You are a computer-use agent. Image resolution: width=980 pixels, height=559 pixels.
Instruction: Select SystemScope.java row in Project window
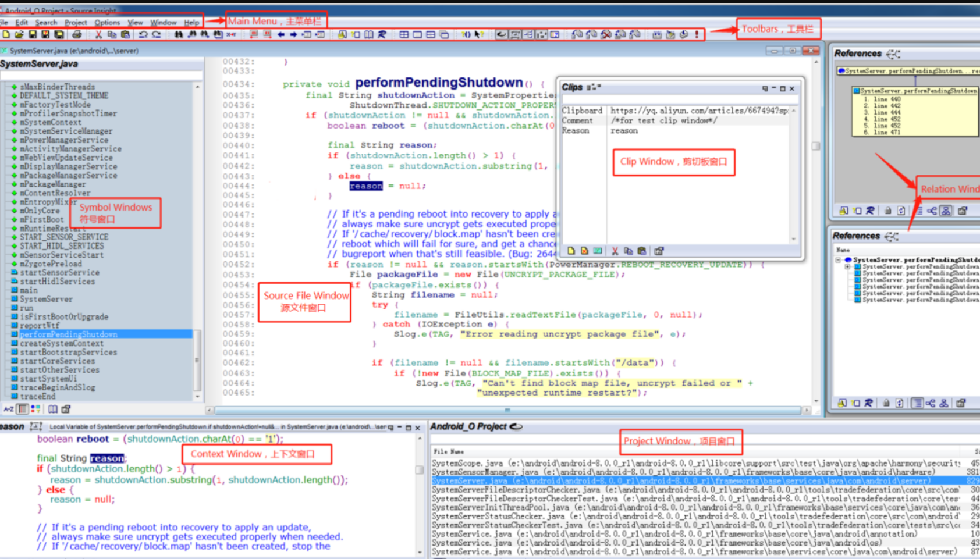coord(705,463)
